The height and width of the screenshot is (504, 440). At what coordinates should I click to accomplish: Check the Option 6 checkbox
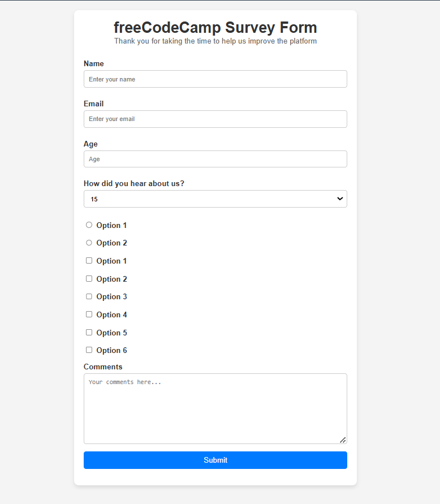click(x=89, y=350)
